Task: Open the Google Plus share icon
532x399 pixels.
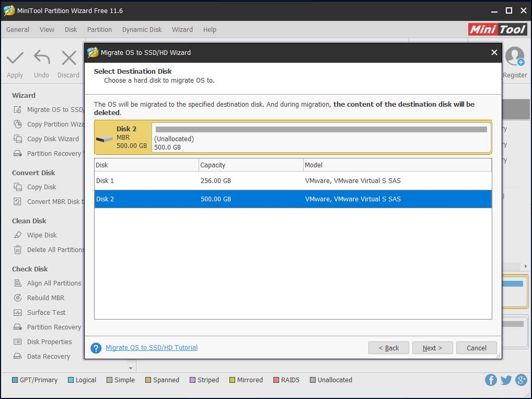Action: click(521, 380)
